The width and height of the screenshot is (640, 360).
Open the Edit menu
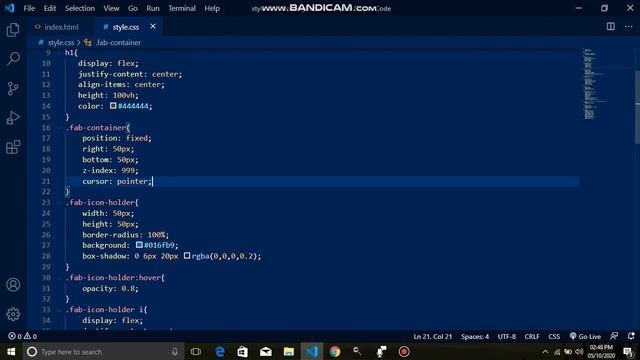point(50,8)
